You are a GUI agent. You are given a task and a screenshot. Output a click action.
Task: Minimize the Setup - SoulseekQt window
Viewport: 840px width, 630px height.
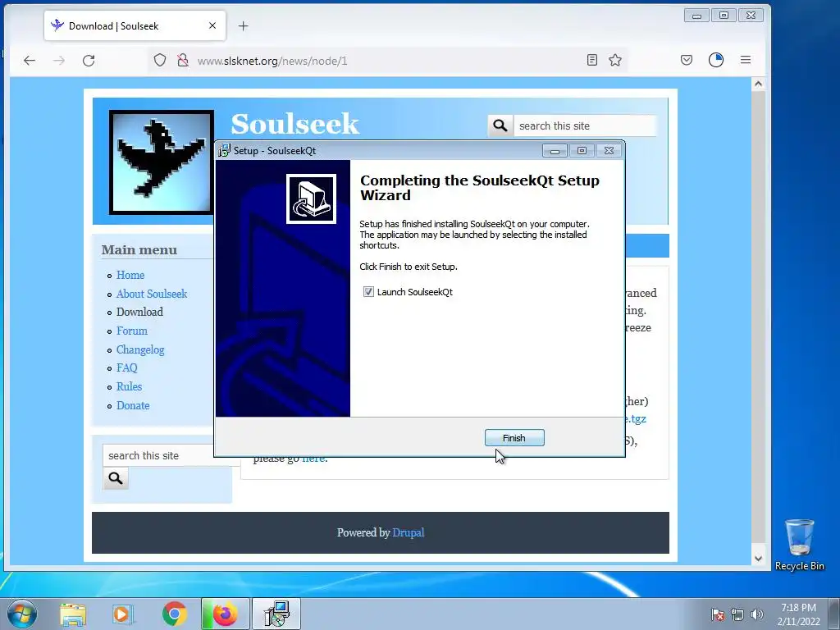click(555, 151)
